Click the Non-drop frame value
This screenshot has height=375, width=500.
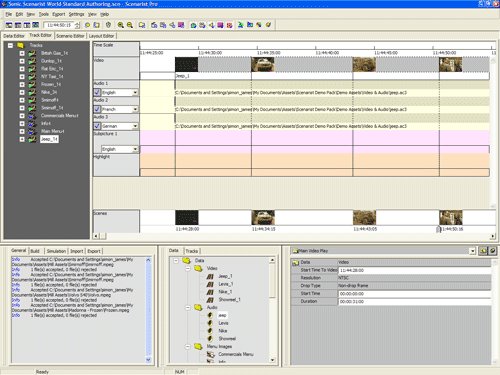tap(353, 286)
